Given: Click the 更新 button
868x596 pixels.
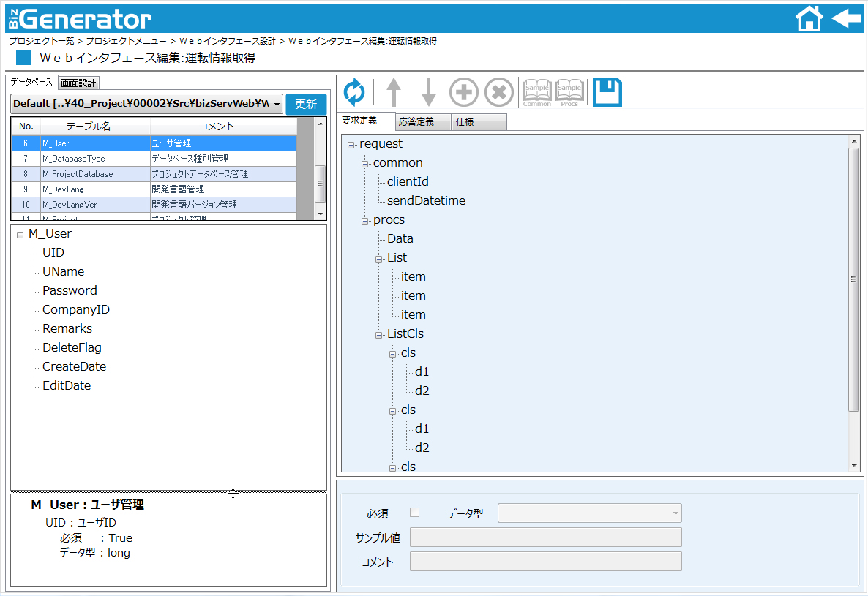Looking at the screenshot, I should coord(306,104).
